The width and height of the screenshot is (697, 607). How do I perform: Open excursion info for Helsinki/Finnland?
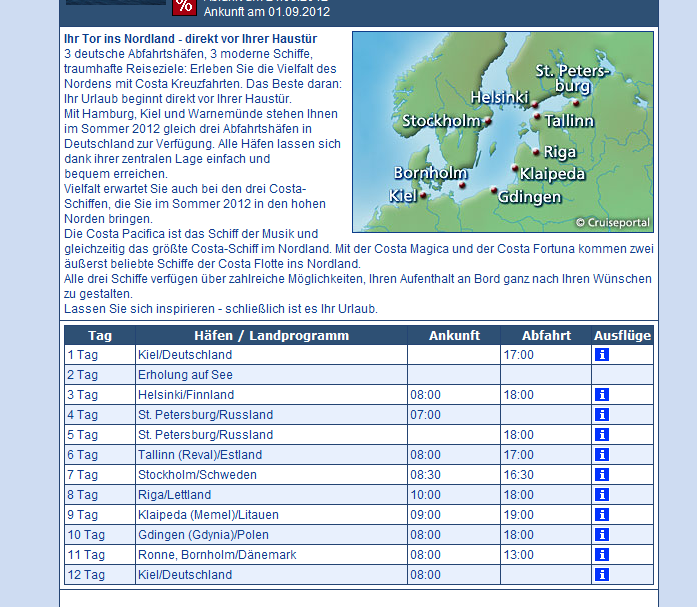click(x=602, y=395)
